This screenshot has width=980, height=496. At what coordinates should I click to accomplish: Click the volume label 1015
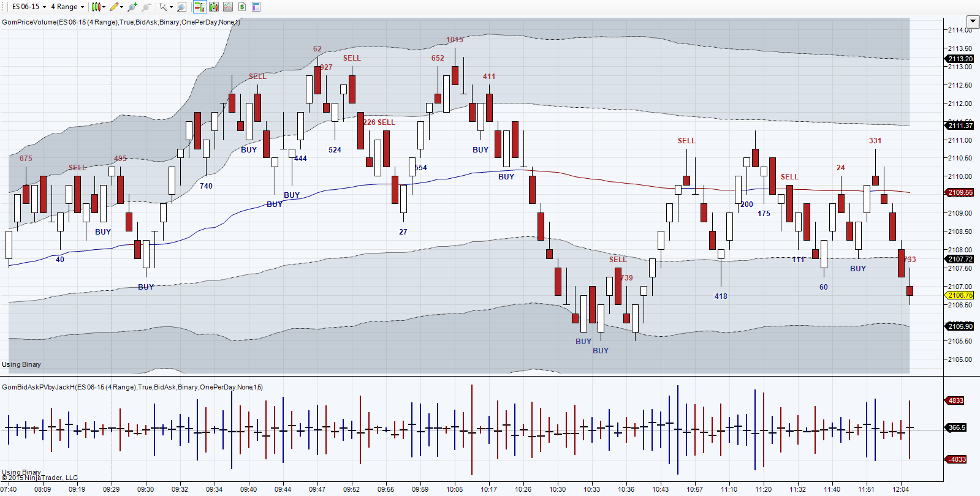tap(455, 40)
